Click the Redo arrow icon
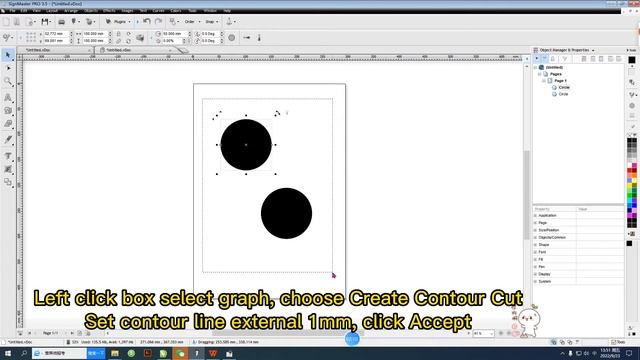Screen dimensions: 640x360 coord(158,21)
